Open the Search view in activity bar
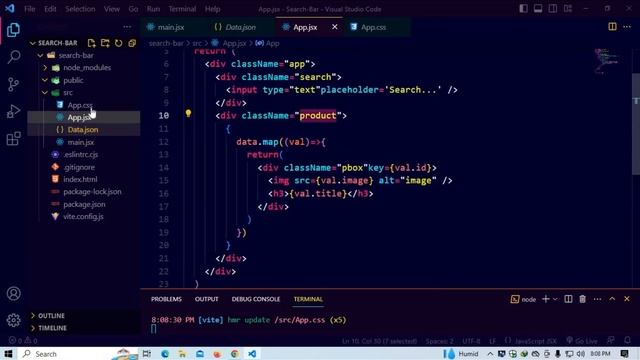 13,57
